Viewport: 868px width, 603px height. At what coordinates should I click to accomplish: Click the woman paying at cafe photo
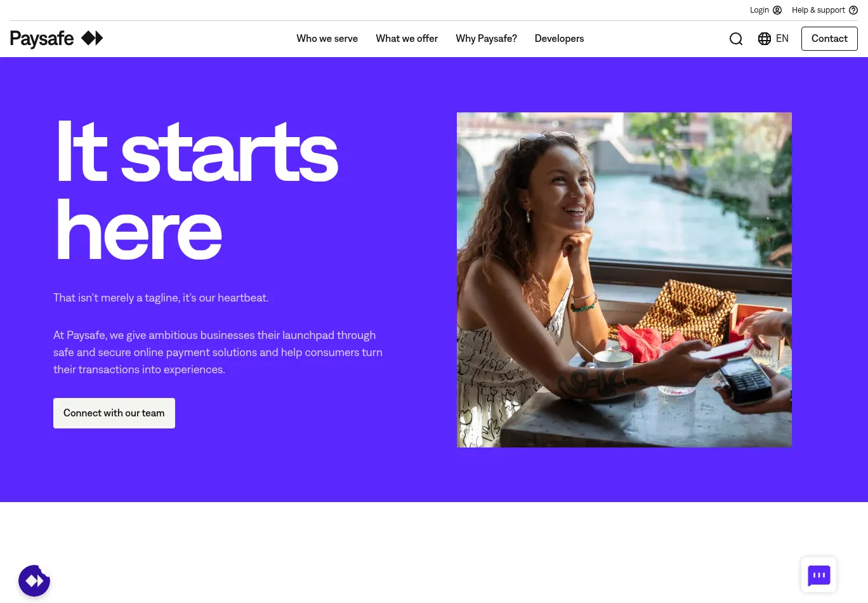(x=624, y=280)
